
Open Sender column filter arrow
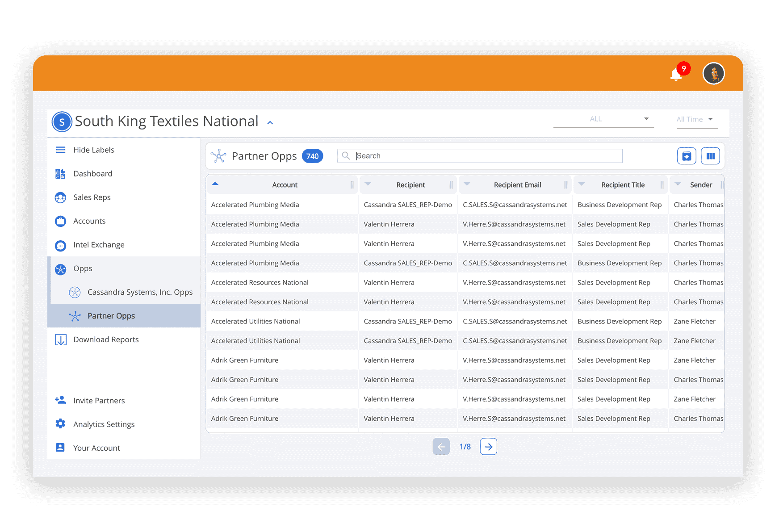point(678,184)
